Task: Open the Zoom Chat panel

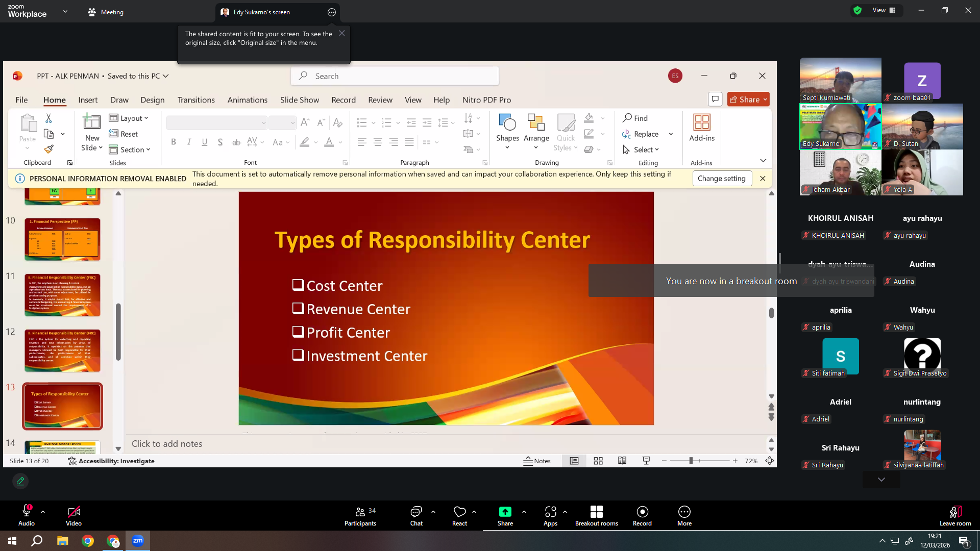Action: pyautogui.click(x=416, y=516)
